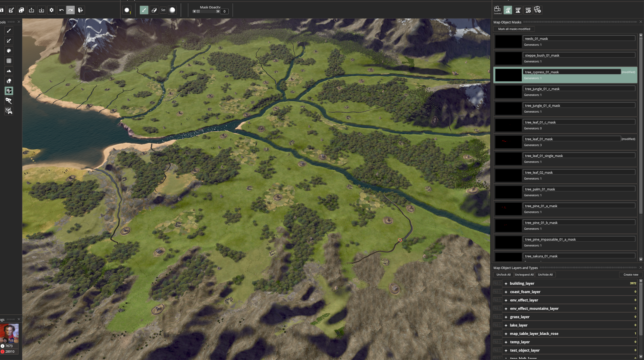Click the Mask Opacity slider track

pos(208,11)
